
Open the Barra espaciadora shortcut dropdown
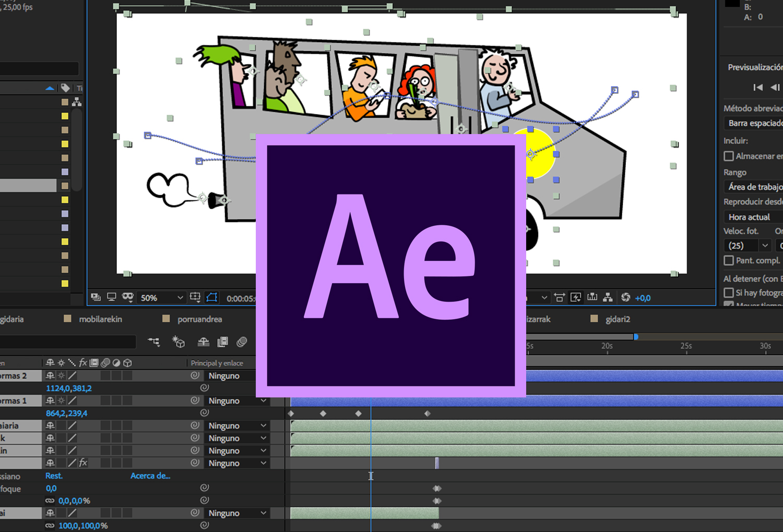click(x=753, y=123)
